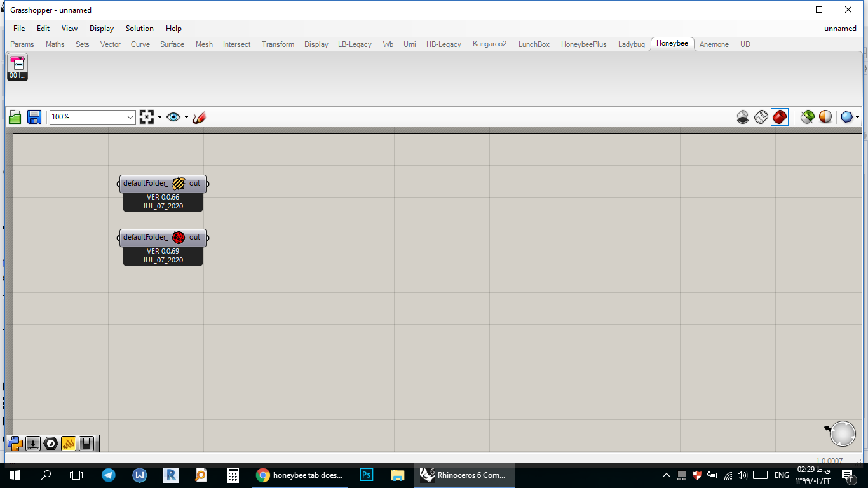Screen dimensions: 868x488
Task: Click the Zoom Extents icon
Action: [147, 117]
